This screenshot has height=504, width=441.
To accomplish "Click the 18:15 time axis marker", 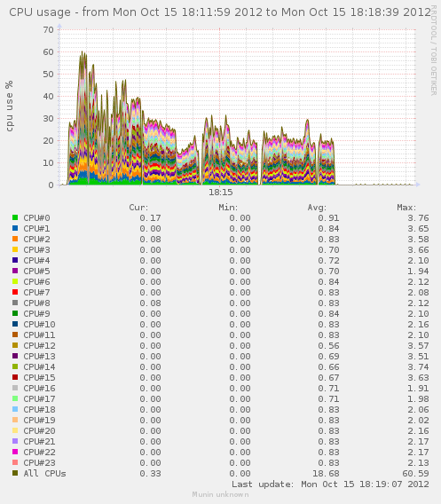I will coord(220,193).
